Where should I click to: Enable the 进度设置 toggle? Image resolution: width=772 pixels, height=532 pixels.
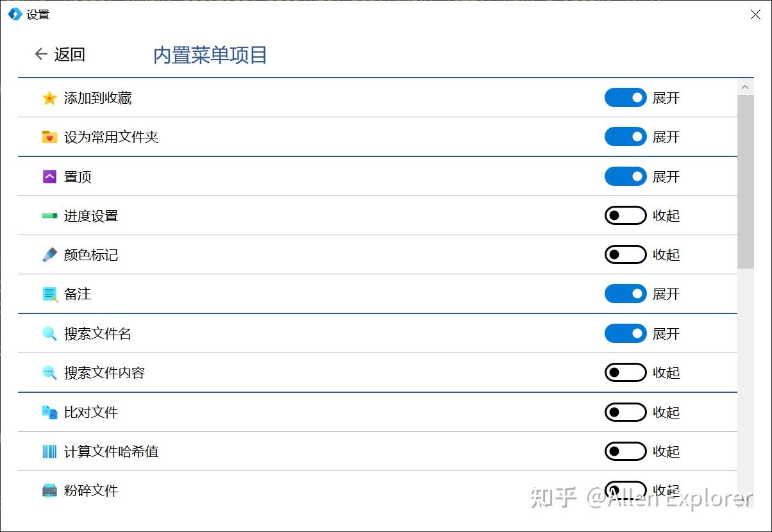pos(625,215)
